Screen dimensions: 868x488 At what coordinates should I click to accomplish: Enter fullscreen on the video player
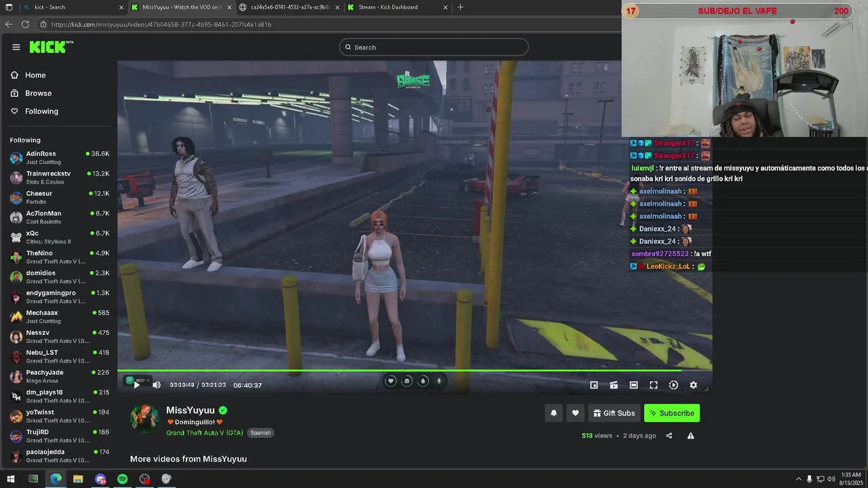(654, 385)
